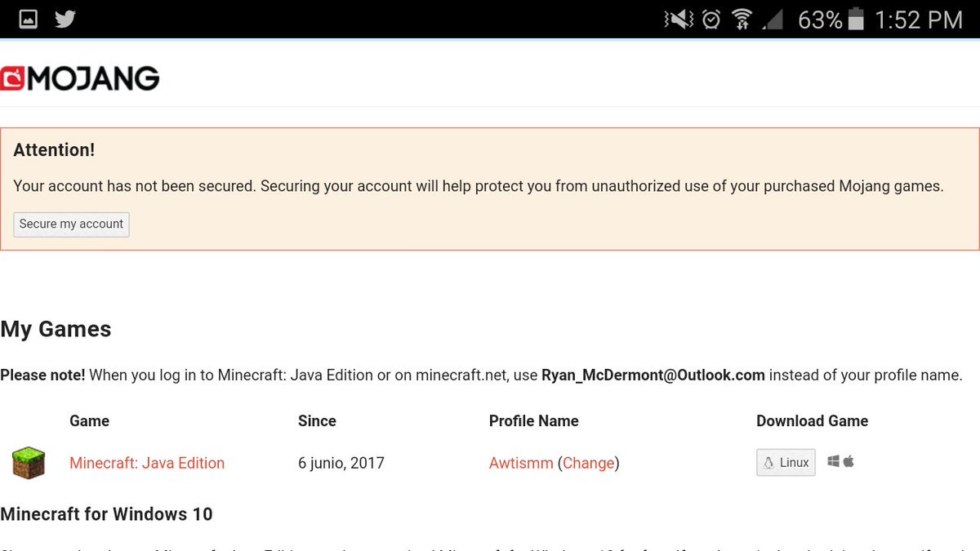Click the Download Game column header
Screen dimensions: 980x551
click(x=812, y=421)
